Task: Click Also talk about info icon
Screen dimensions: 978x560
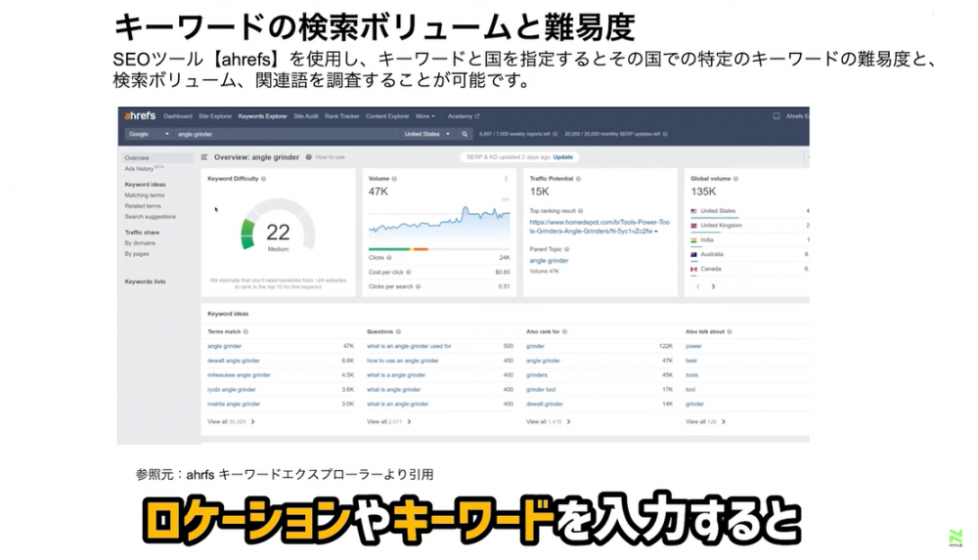Action: coord(730,331)
